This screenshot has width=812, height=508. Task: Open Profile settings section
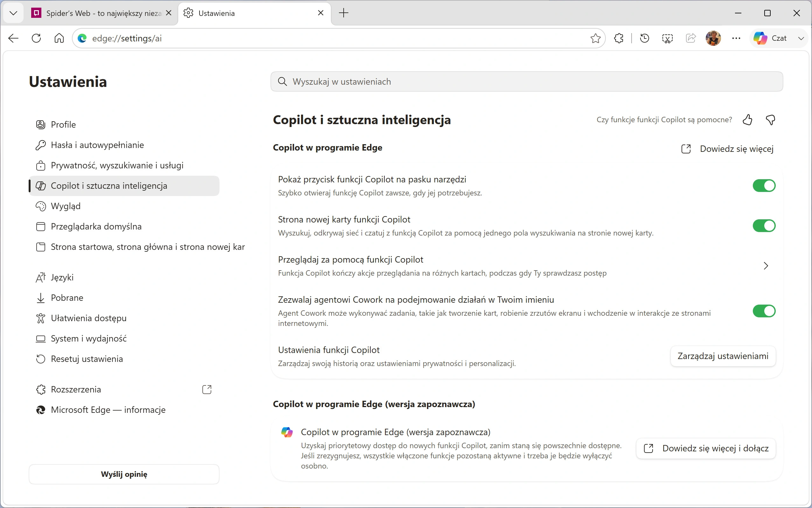tap(123, 125)
